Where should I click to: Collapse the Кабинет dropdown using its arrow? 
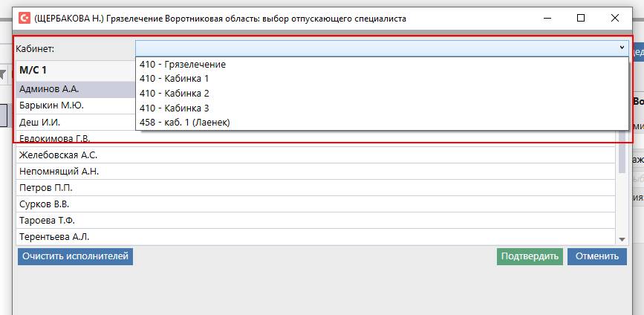(x=621, y=48)
